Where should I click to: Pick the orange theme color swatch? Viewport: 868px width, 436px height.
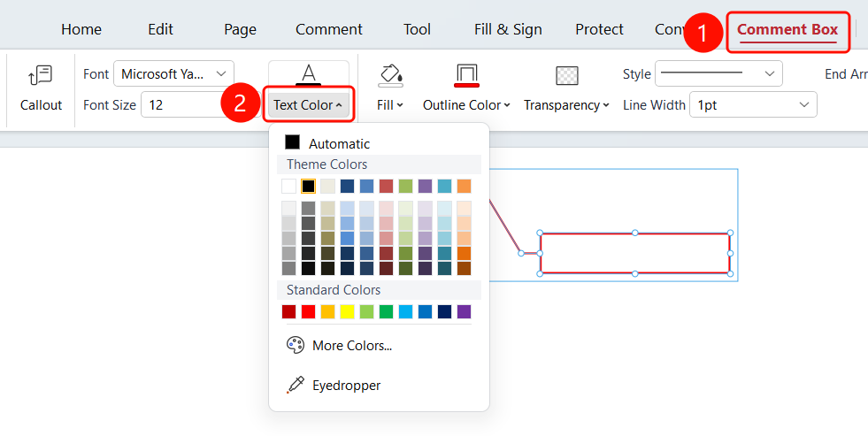[x=464, y=186]
